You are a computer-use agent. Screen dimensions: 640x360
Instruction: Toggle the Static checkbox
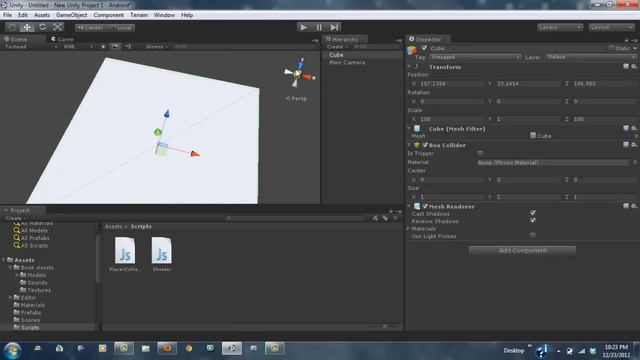click(x=611, y=48)
